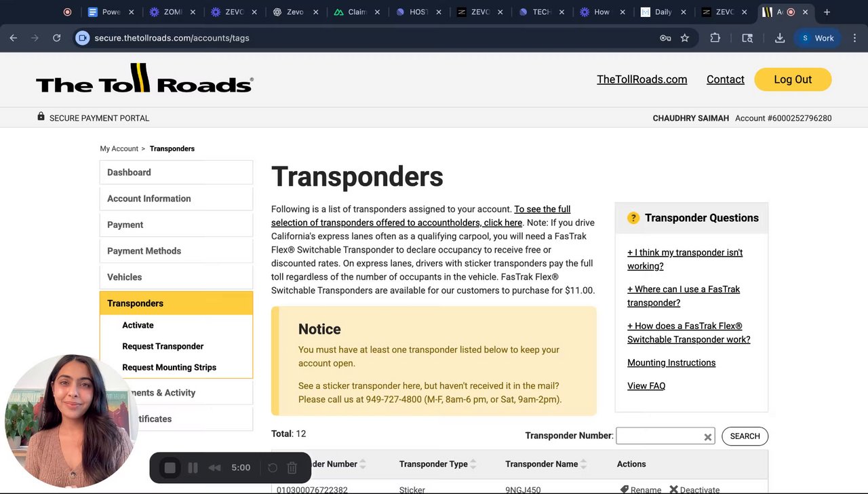Reload the page with refresh icon

pos(57,38)
